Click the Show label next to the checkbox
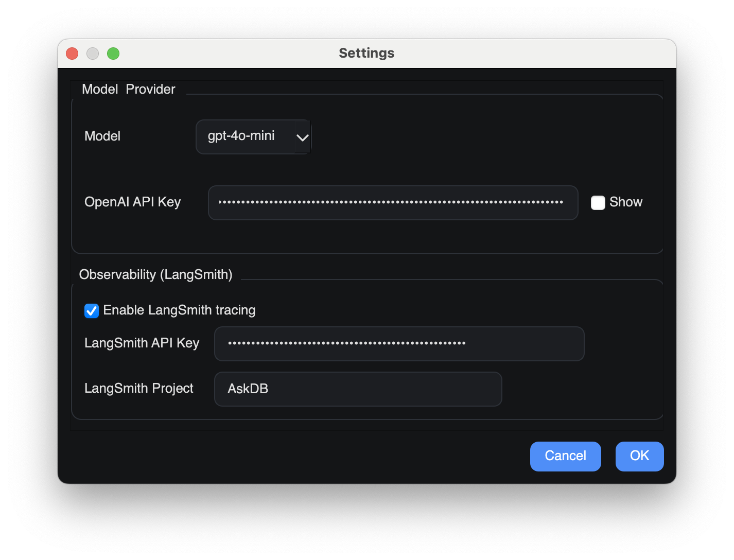734x560 pixels. (x=625, y=202)
